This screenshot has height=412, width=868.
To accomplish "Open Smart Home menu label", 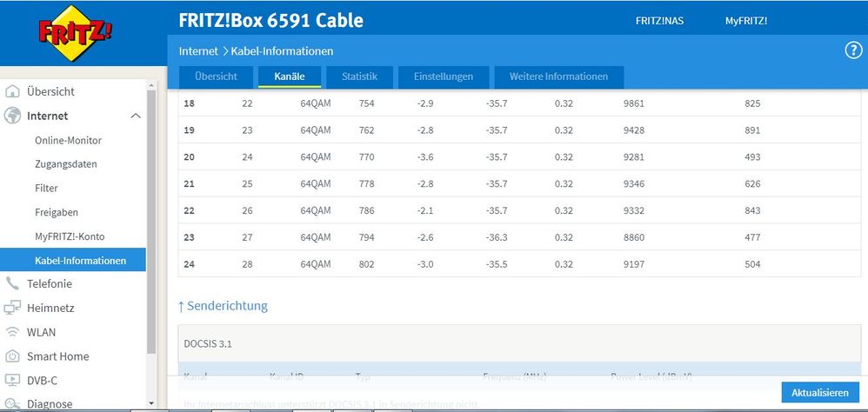I will coord(57,356).
